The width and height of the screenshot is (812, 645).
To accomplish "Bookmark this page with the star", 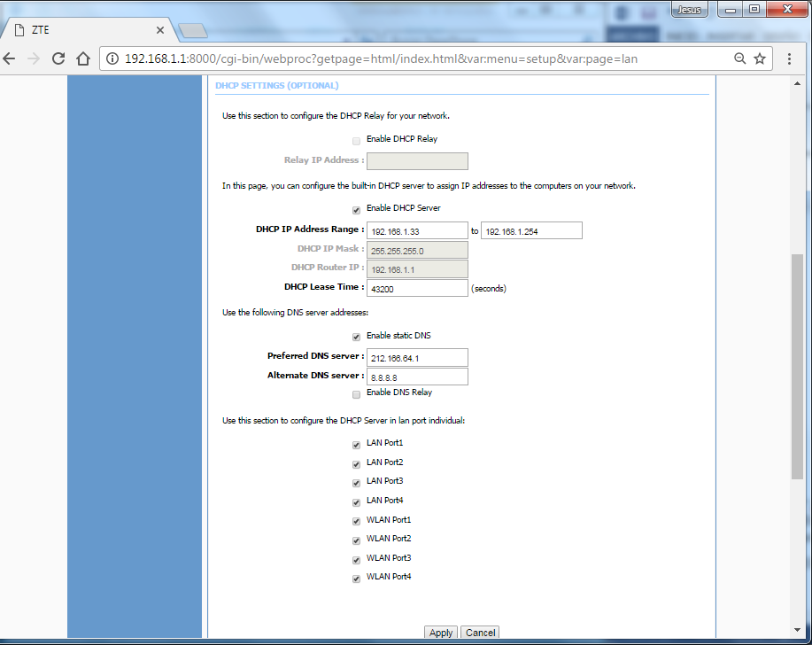I will (x=760, y=58).
